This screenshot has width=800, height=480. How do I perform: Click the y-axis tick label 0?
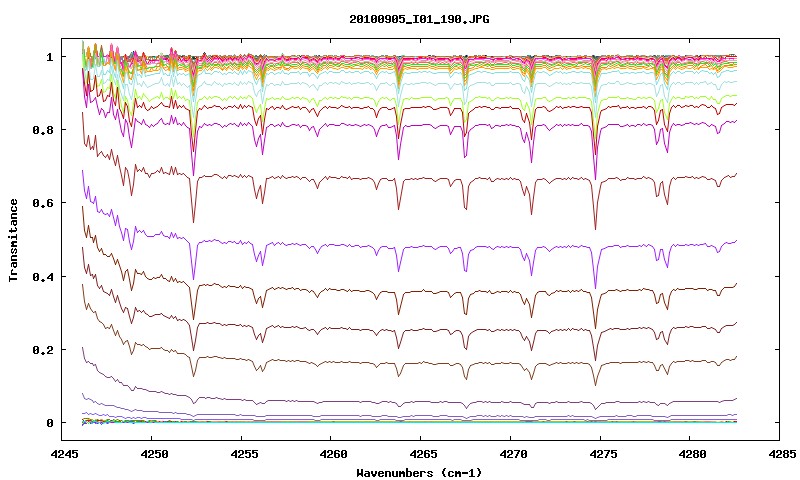coord(50,423)
